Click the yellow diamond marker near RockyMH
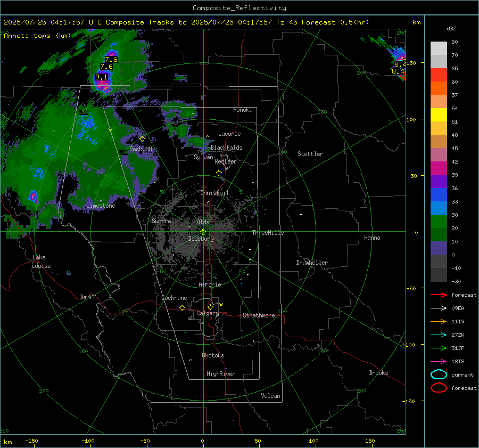Image resolution: width=479 pixels, height=448 pixels. pos(142,139)
